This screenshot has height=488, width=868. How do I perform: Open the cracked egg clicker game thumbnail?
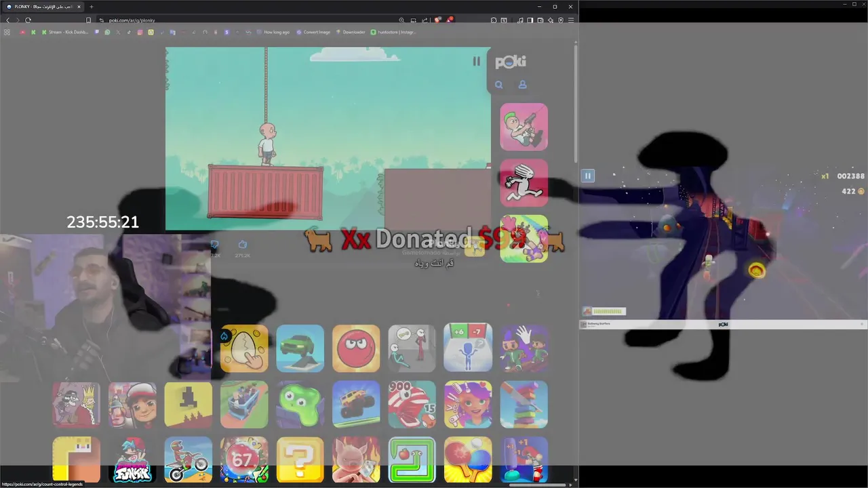244,348
